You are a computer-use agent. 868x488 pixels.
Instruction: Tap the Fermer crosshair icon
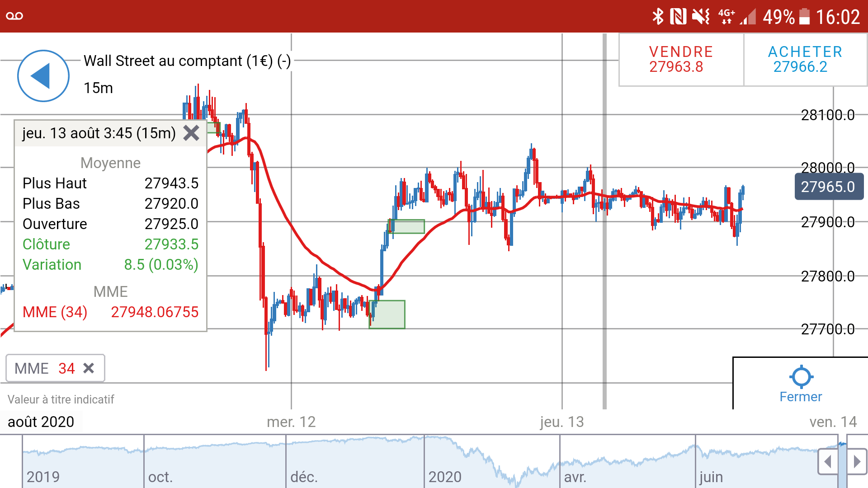(x=801, y=377)
